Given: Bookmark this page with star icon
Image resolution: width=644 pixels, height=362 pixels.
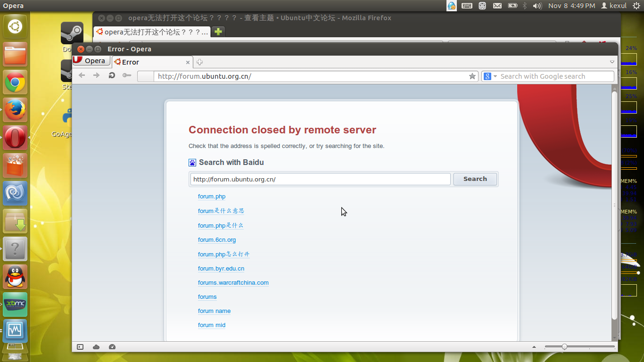Looking at the screenshot, I should (x=472, y=76).
